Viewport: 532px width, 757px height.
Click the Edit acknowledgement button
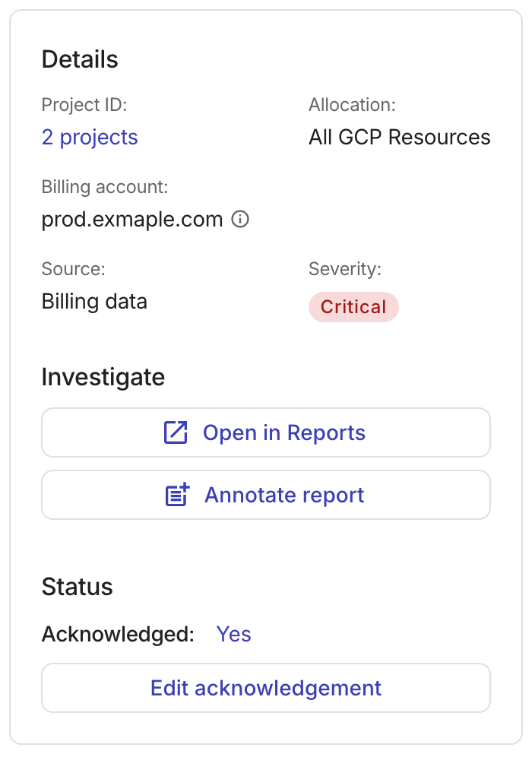tap(266, 688)
